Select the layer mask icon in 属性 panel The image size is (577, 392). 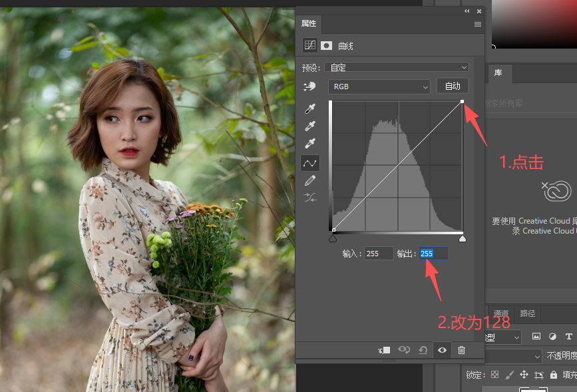(x=326, y=45)
